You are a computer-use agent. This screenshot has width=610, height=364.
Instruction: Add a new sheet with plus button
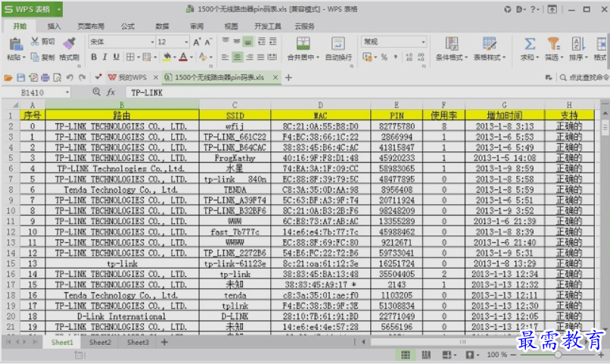(x=164, y=342)
